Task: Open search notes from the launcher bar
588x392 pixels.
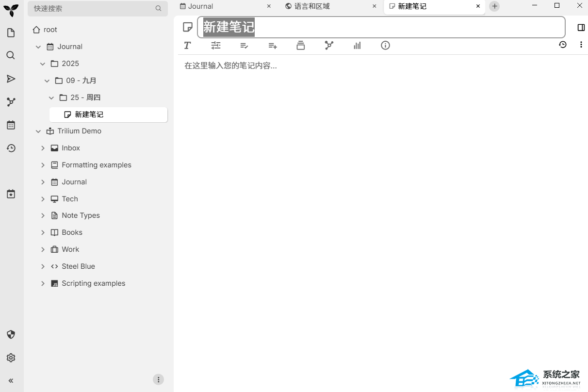Action: 11,55
